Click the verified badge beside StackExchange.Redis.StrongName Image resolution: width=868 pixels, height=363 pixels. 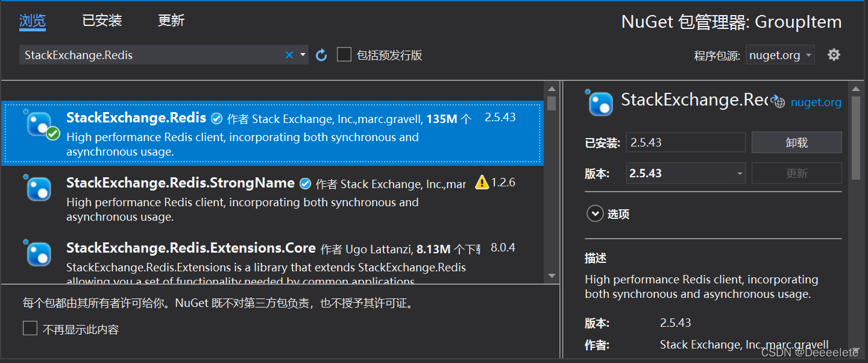click(305, 183)
